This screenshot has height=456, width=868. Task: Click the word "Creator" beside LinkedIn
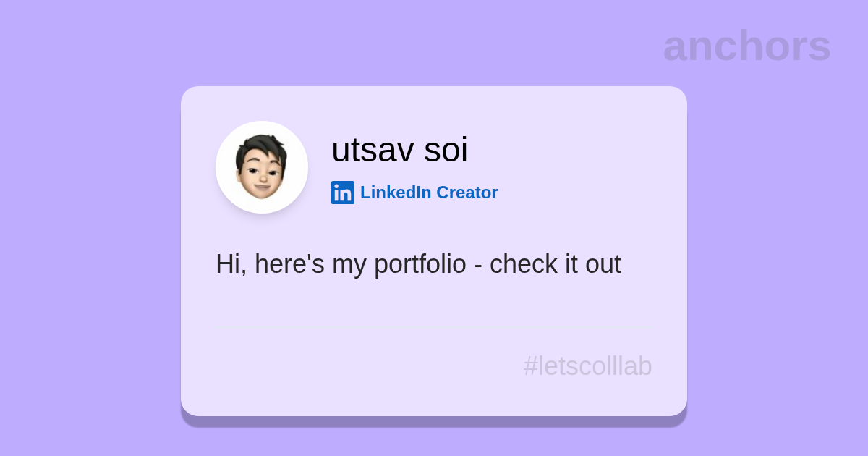pos(467,193)
